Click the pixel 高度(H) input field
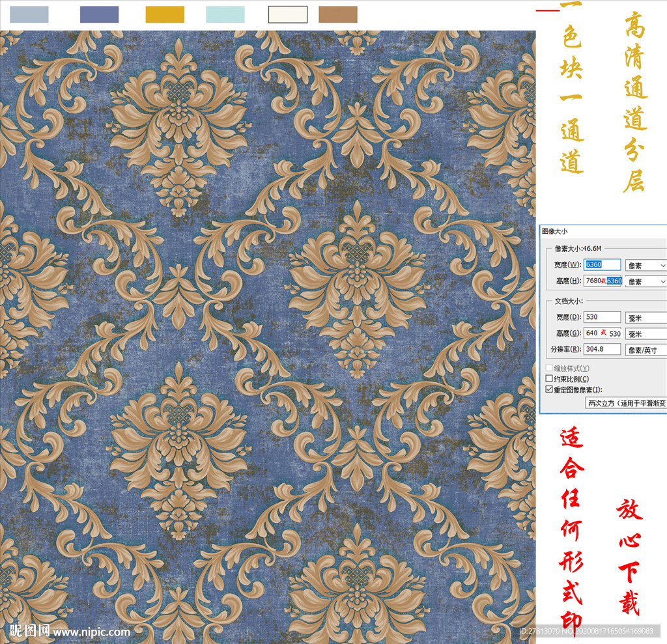 coord(603,281)
